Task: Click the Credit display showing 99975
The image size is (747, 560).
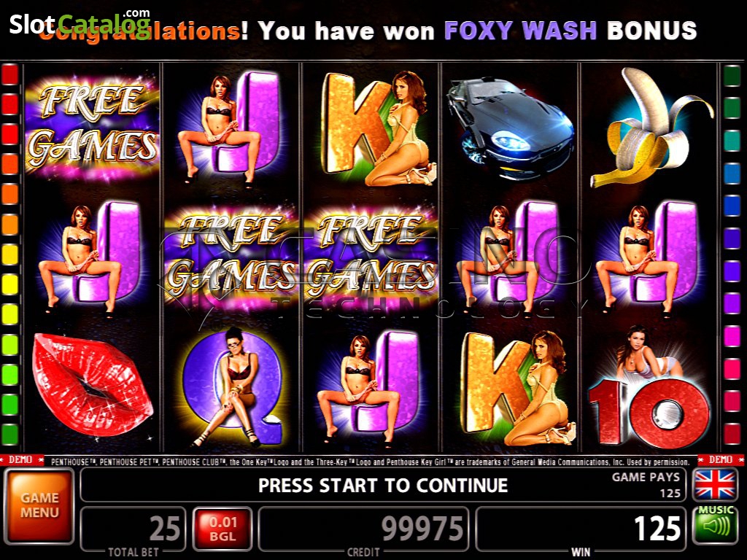Action: [x=363, y=529]
